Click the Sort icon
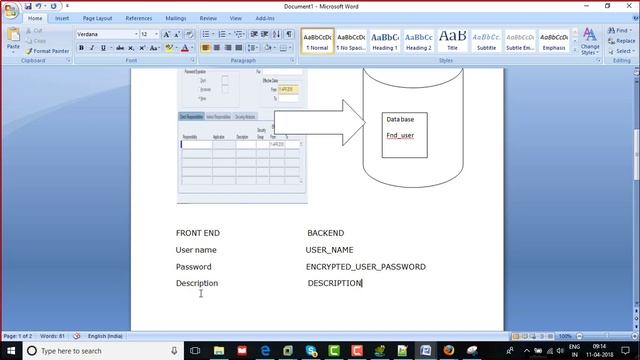This screenshot has width=640, height=360. [277, 34]
